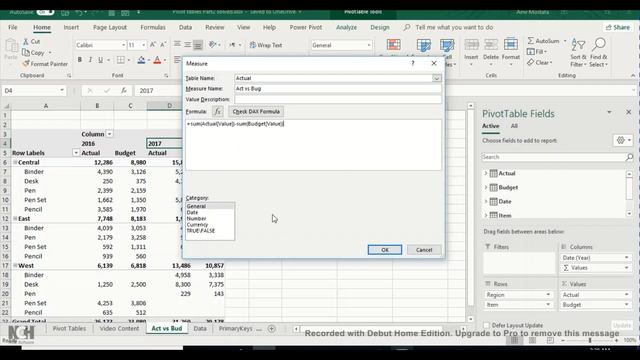Screen dimensions: 640x360
Task: Click the Cut scissors icon
Action: [x=26, y=42]
